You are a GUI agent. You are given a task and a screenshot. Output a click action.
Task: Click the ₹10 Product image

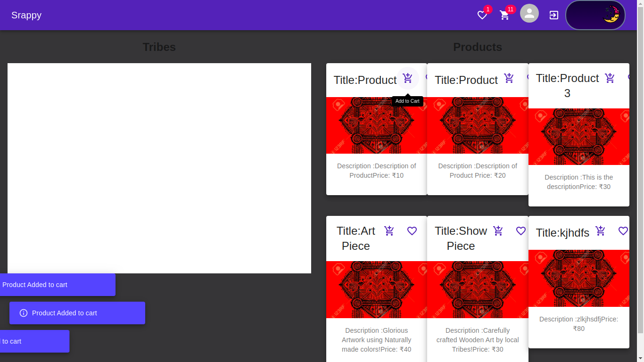pyautogui.click(x=377, y=125)
